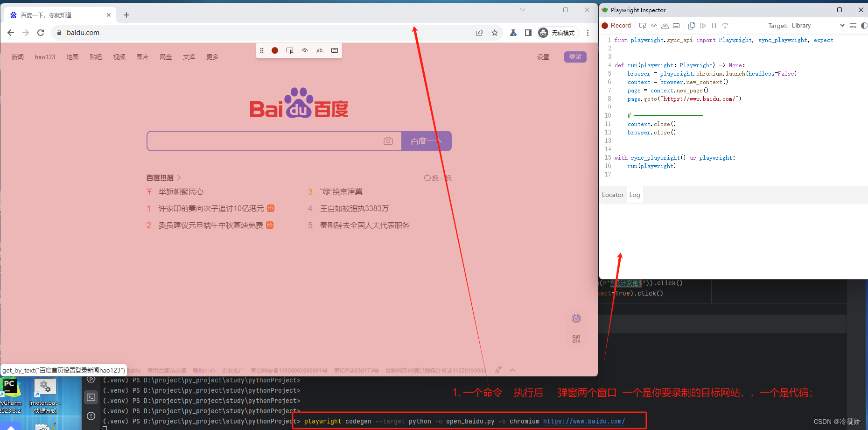Click the Resume play icon in Inspector

tap(703, 26)
